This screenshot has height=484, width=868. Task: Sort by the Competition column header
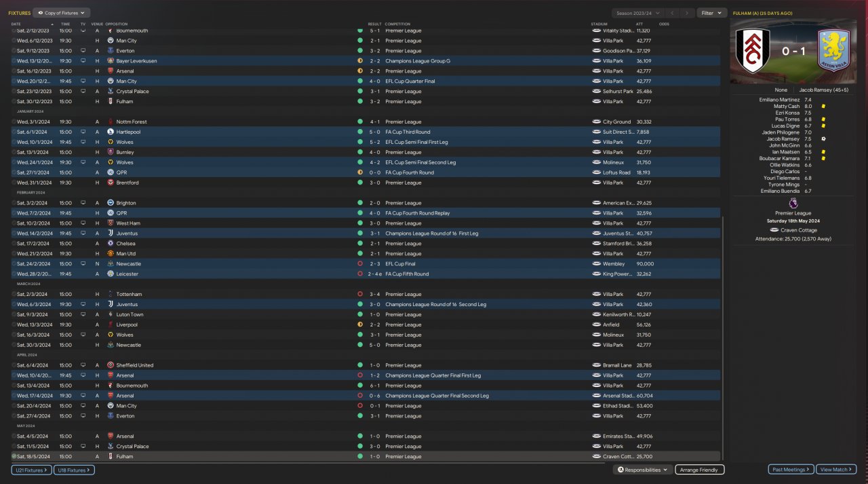tap(397, 24)
